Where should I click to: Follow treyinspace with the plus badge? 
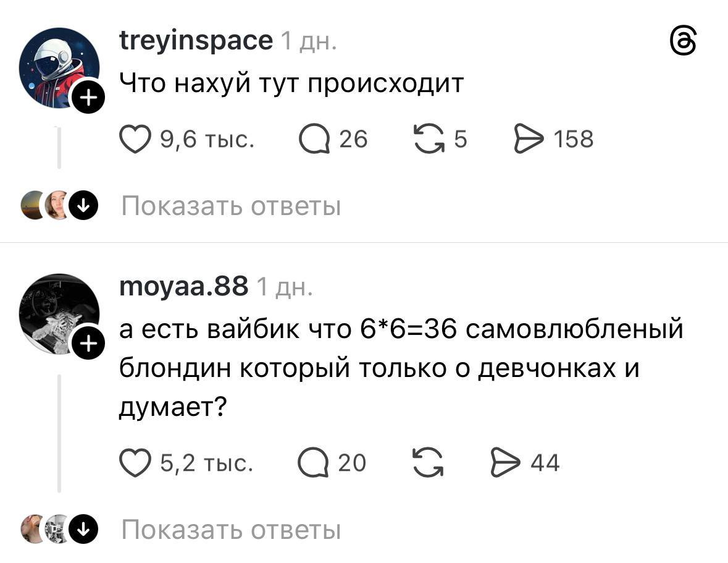89,98
